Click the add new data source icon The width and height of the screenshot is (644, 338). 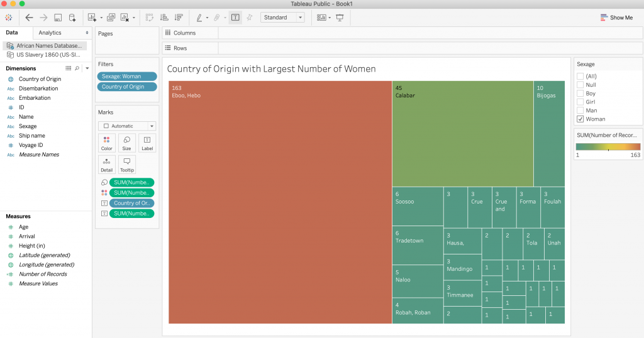72,18
